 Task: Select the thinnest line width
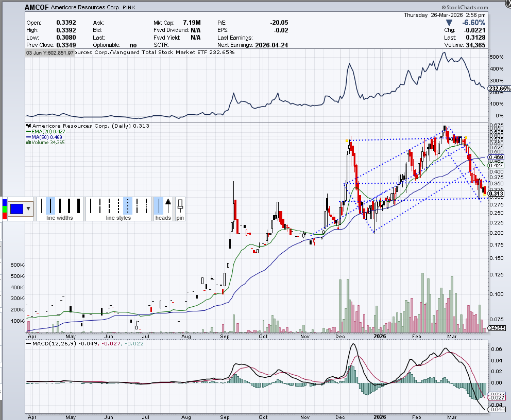pyautogui.click(x=41, y=206)
